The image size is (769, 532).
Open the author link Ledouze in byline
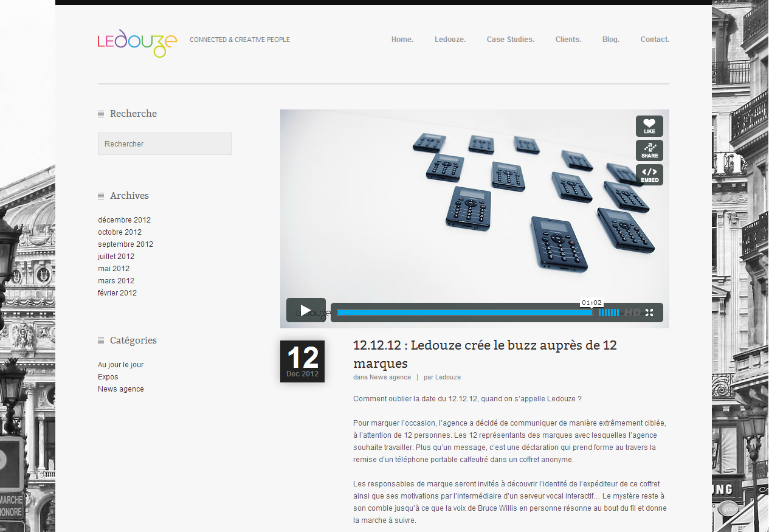(448, 377)
